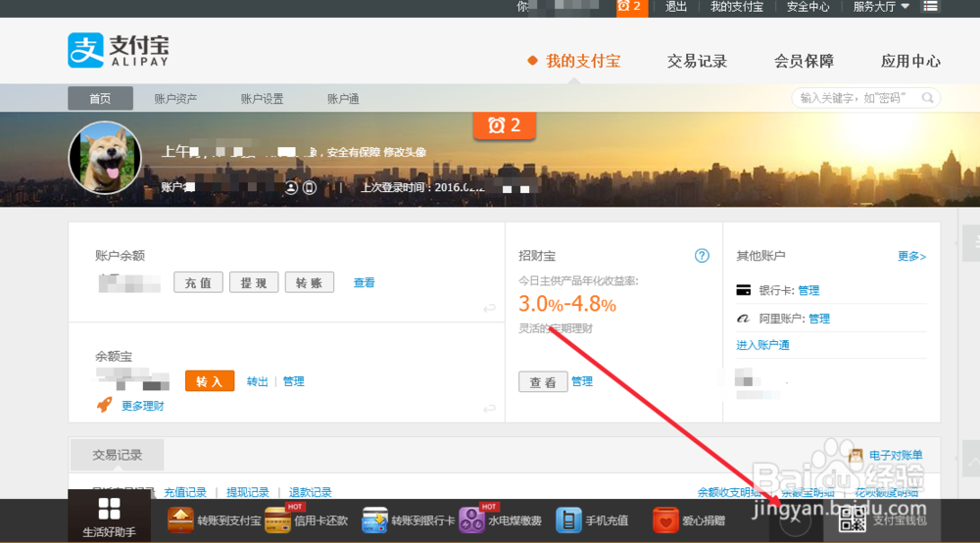The width and height of the screenshot is (980, 543).
Task: Click the Ali account icon
Action: pyautogui.click(x=743, y=319)
